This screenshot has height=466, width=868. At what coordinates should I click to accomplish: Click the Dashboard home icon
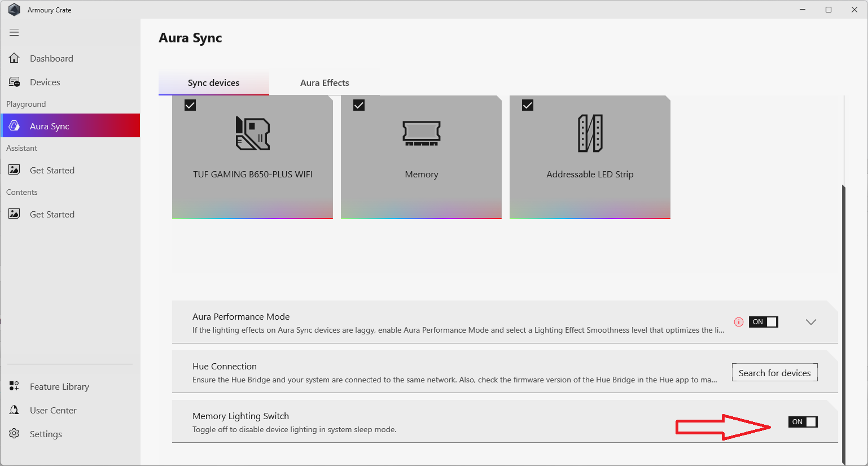pos(15,58)
